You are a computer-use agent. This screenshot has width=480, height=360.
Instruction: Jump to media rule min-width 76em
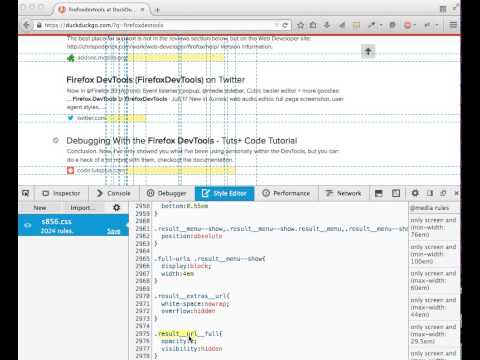pyautogui.click(x=433, y=227)
